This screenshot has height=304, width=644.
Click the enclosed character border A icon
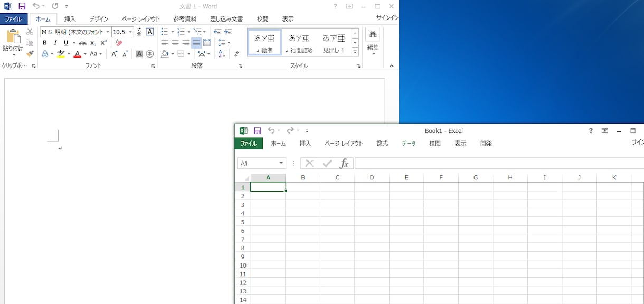(150, 32)
